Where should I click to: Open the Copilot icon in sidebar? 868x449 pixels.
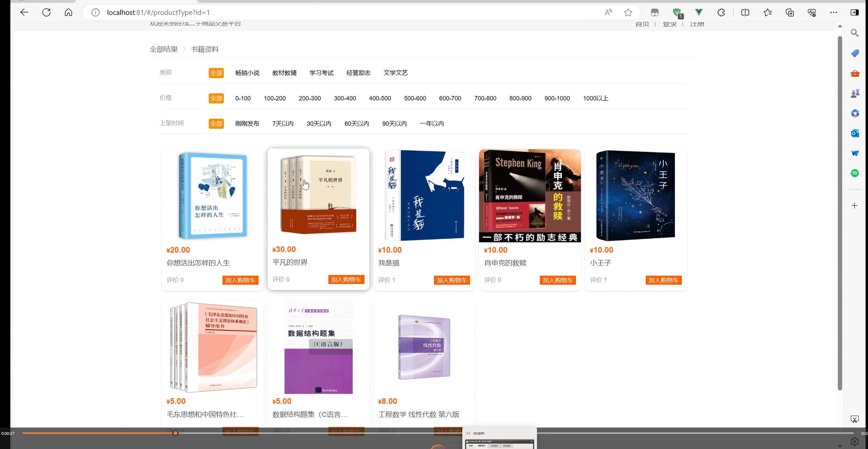pyautogui.click(x=855, y=113)
